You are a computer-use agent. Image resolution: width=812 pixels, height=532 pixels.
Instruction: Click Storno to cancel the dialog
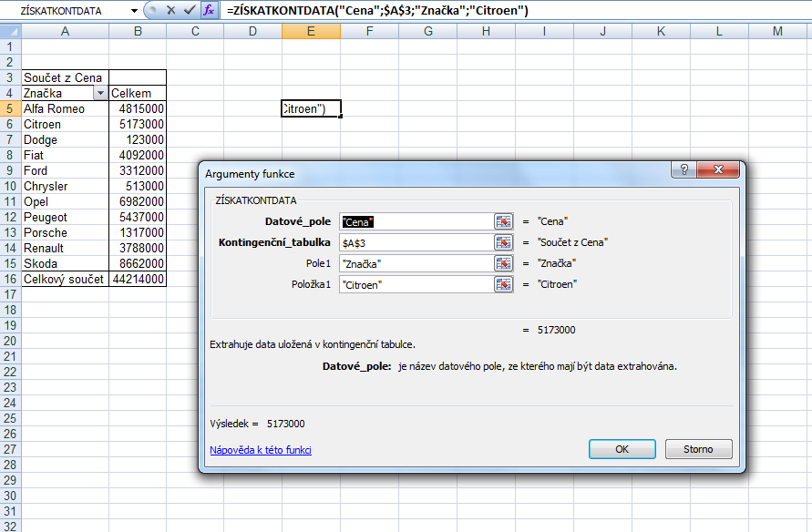coord(698,449)
